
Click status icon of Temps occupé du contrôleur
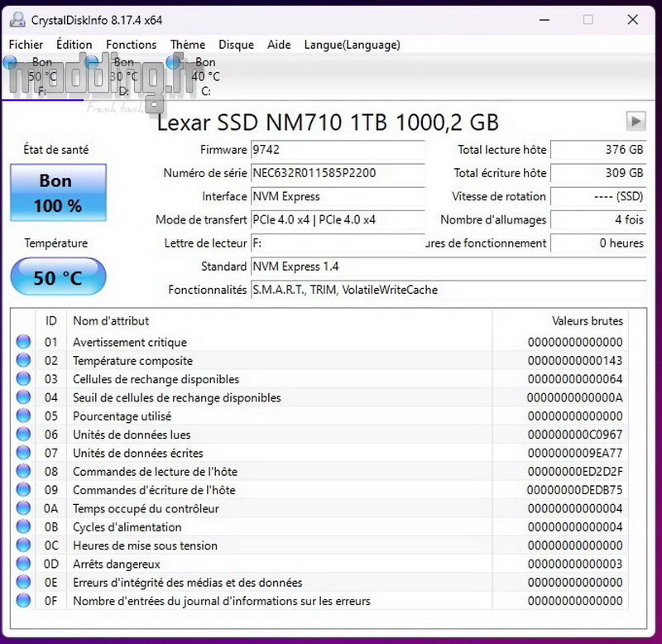click(x=24, y=508)
